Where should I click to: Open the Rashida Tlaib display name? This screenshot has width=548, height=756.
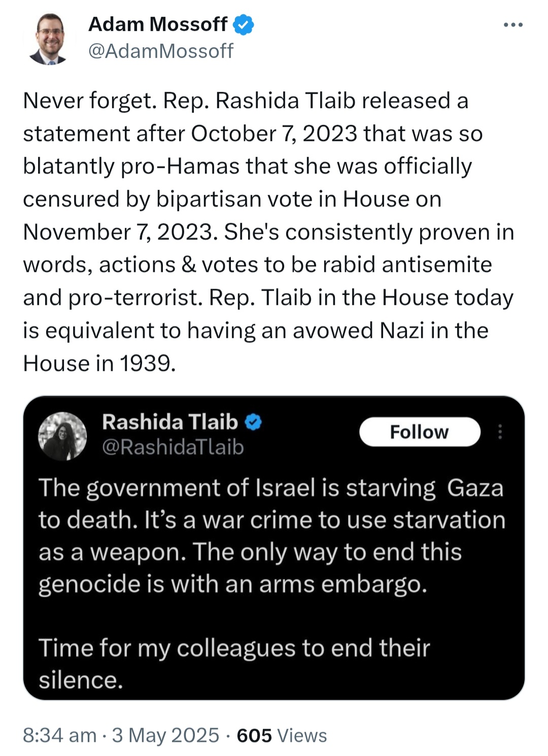170,422
